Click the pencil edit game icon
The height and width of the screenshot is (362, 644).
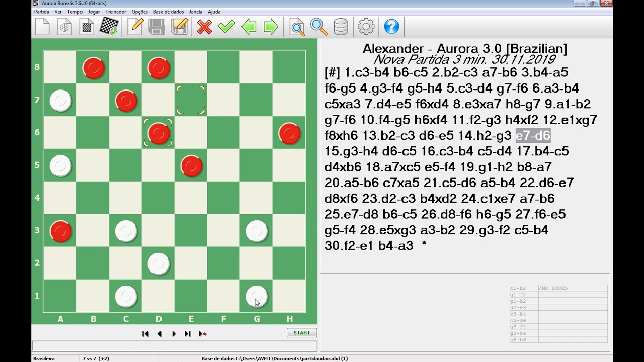click(135, 27)
